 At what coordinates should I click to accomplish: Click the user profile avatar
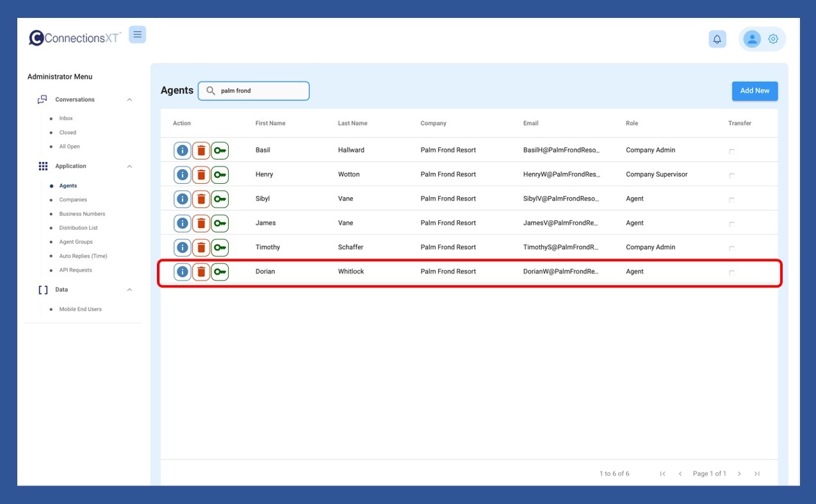point(751,39)
